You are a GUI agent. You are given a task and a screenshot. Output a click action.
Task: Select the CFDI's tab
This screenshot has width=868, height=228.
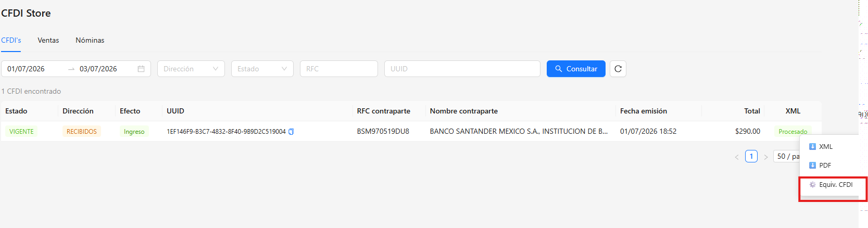click(x=11, y=40)
